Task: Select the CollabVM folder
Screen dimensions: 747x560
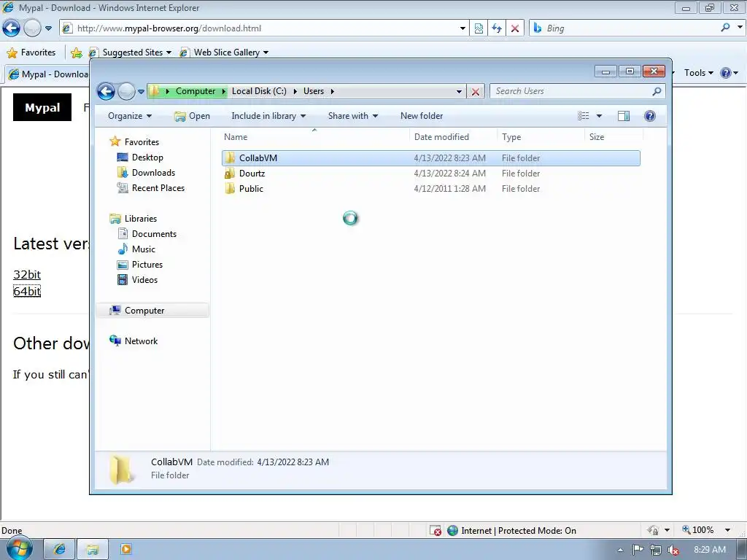Action: pos(430,158)
